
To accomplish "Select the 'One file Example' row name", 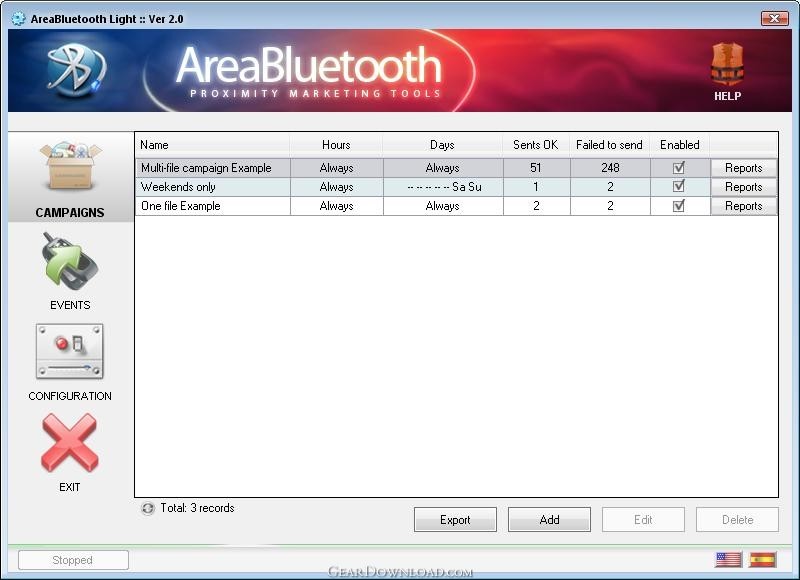I will click(181, 206).
